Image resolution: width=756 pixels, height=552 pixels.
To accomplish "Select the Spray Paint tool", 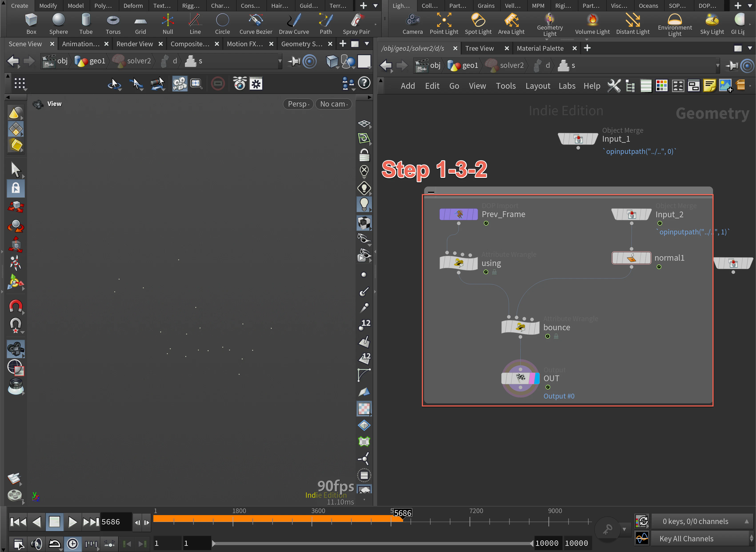I will [x=356, y=24].
